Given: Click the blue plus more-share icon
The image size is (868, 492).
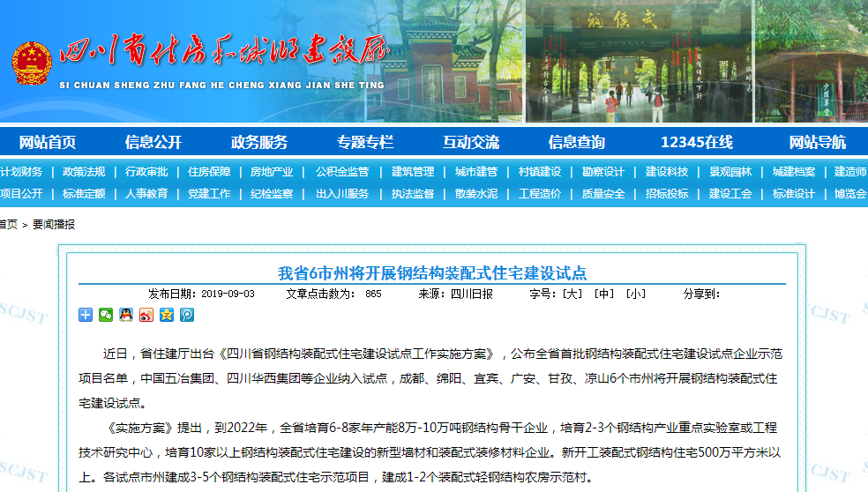Looking at the screenshot, I should coord(86,315).
